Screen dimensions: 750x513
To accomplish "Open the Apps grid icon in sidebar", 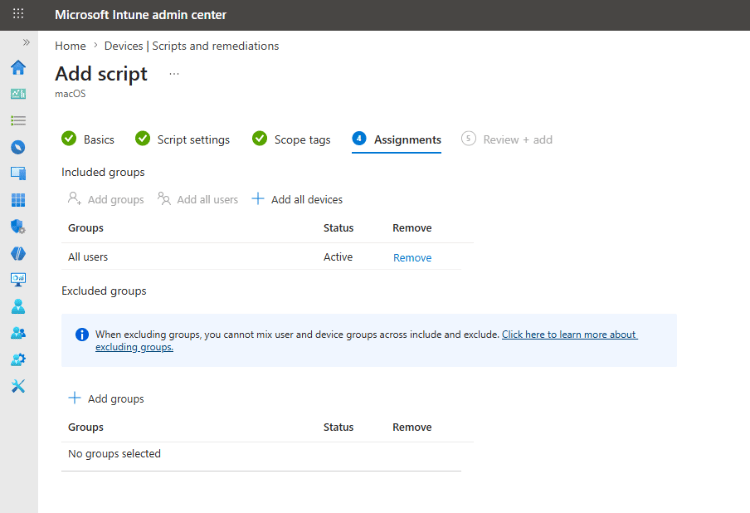I will point(18,200).
